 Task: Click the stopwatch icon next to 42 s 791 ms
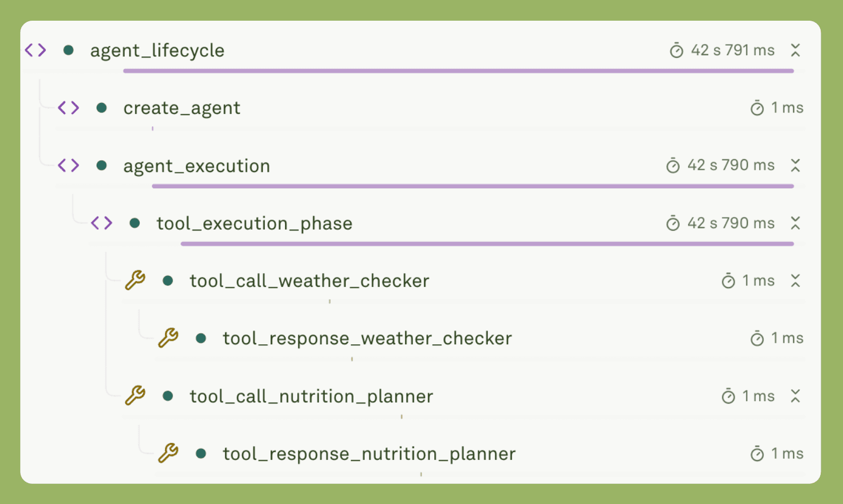point(676,50)
